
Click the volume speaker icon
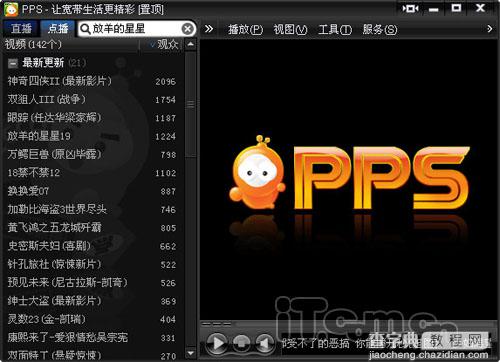point(265,343)
